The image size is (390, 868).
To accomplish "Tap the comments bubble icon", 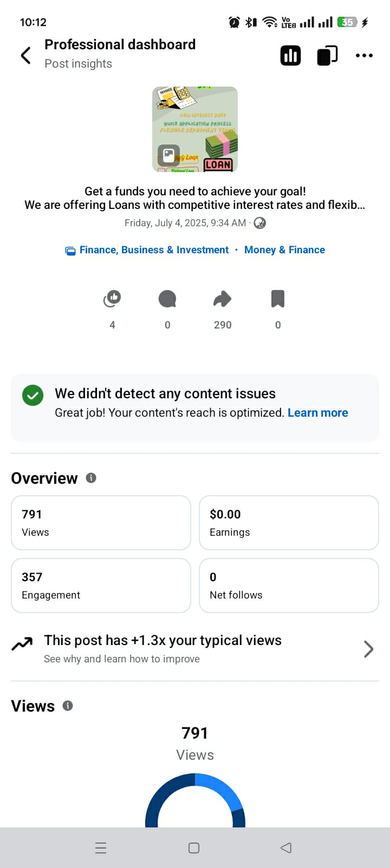I will pyautogui.click(x=167, y=299).
